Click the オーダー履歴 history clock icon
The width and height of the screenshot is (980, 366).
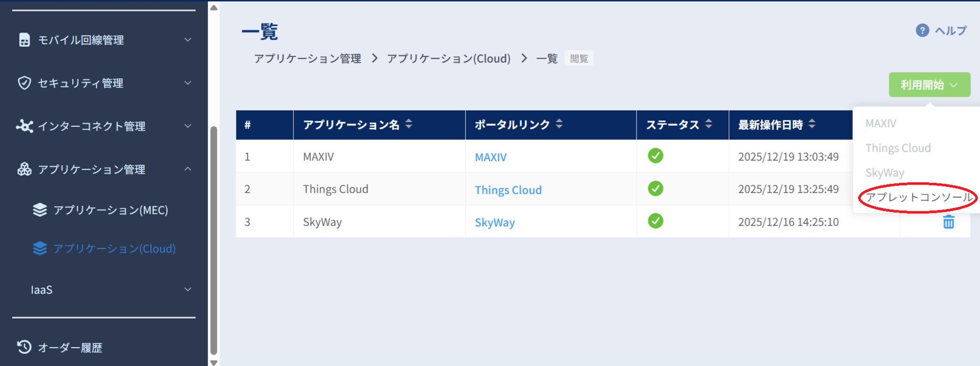(x=24, y=347)
